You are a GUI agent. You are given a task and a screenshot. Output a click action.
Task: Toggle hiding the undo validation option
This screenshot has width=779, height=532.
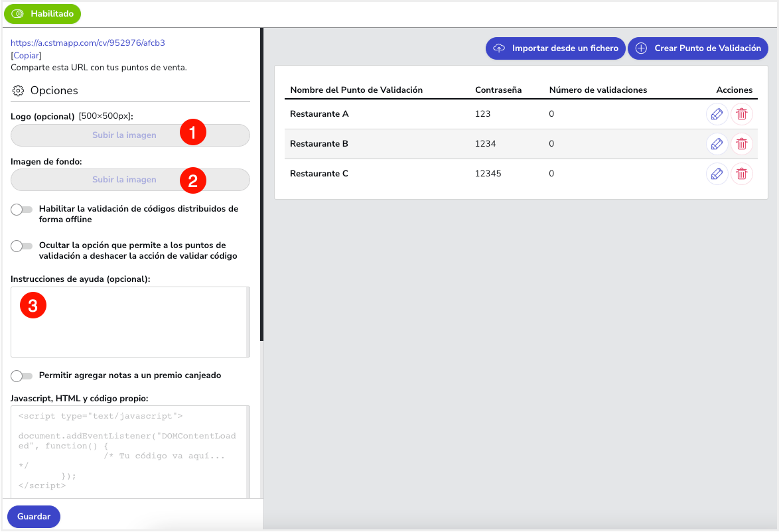coord(21,246)
